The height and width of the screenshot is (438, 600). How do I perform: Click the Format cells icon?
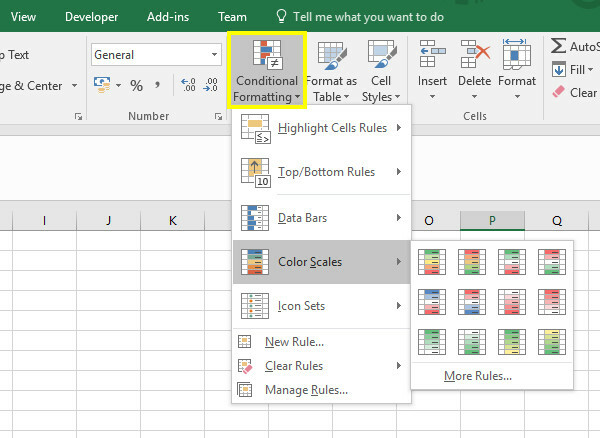[x=517, y=55]
